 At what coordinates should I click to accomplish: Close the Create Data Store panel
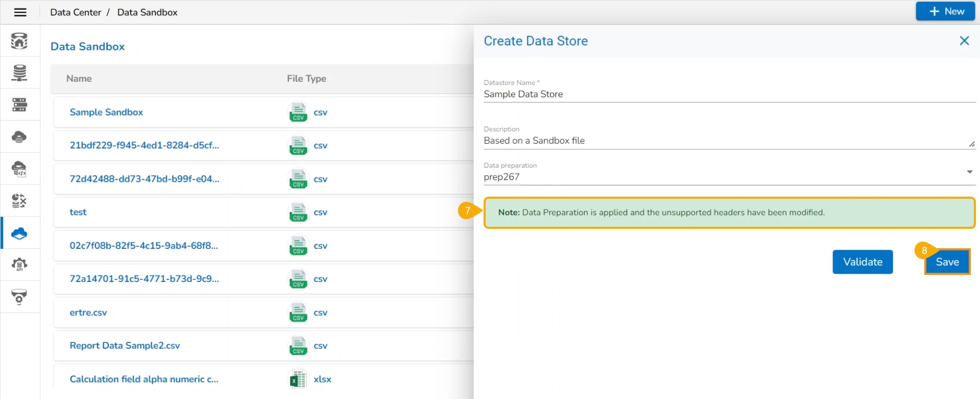point(964,41)
